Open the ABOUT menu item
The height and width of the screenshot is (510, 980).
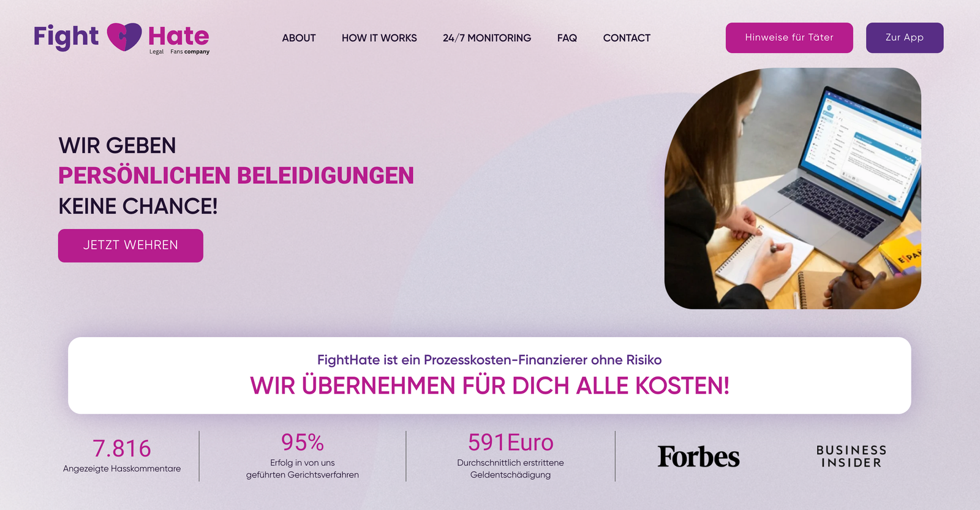pos(299,38)
